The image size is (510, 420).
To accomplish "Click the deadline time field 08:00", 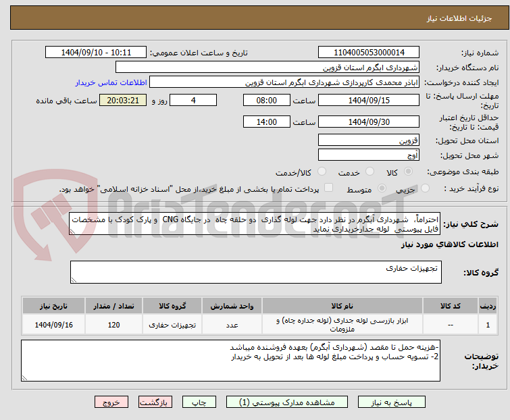I will pos(267,100).
